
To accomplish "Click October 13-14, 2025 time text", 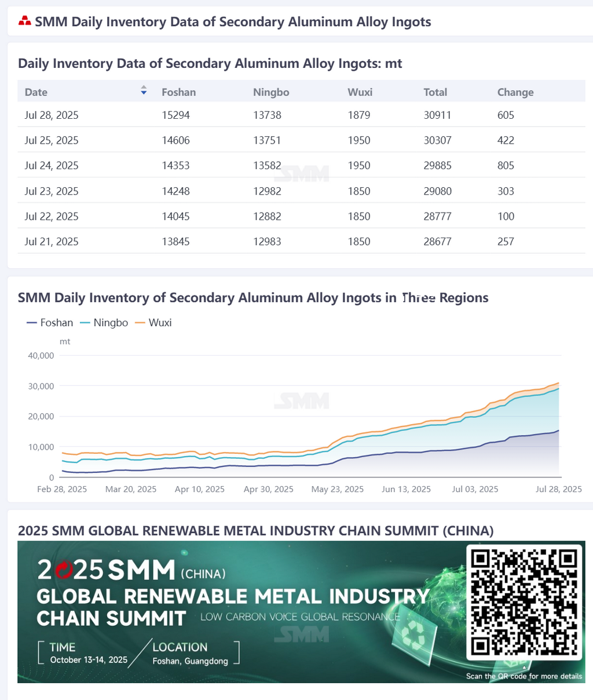I will click(x=89, y=660).
